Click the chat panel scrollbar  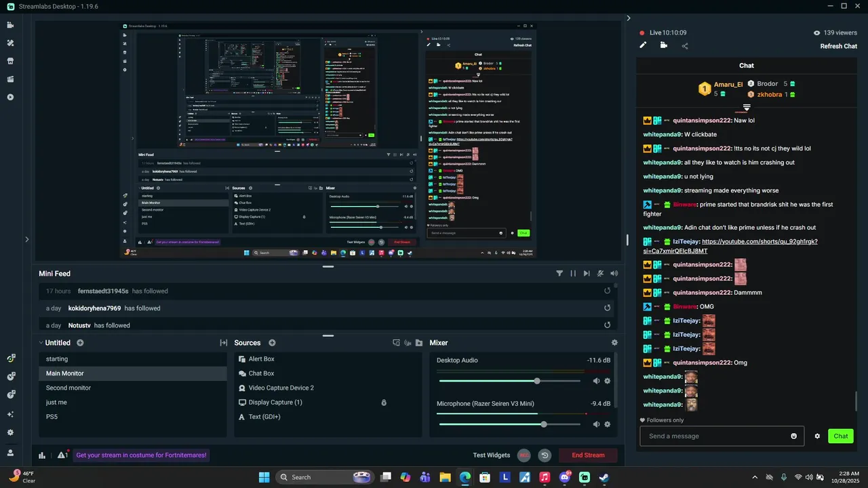coord(856,401)
